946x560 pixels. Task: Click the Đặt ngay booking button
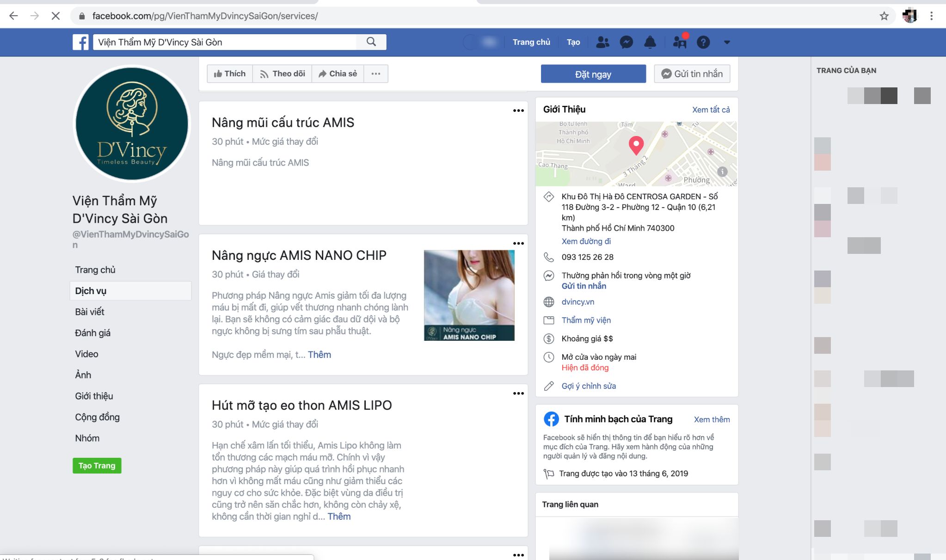(x=593, y=74)
